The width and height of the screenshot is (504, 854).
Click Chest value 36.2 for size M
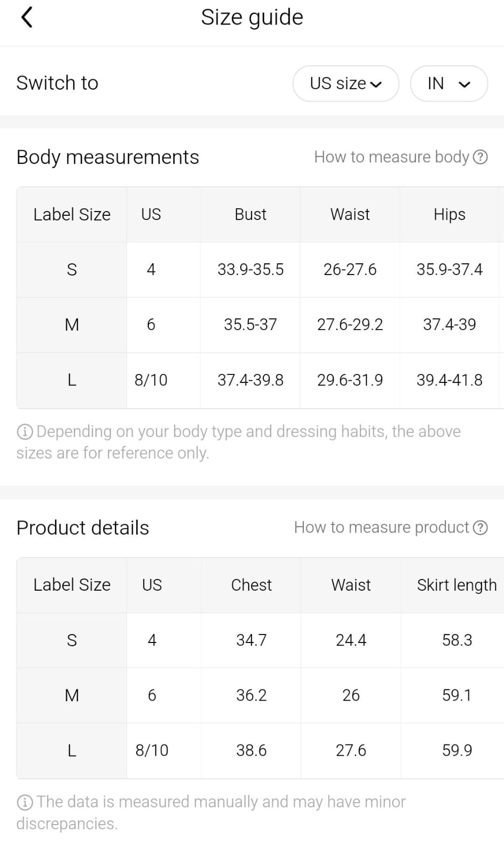pyautogui.click(x=251, y=695)
